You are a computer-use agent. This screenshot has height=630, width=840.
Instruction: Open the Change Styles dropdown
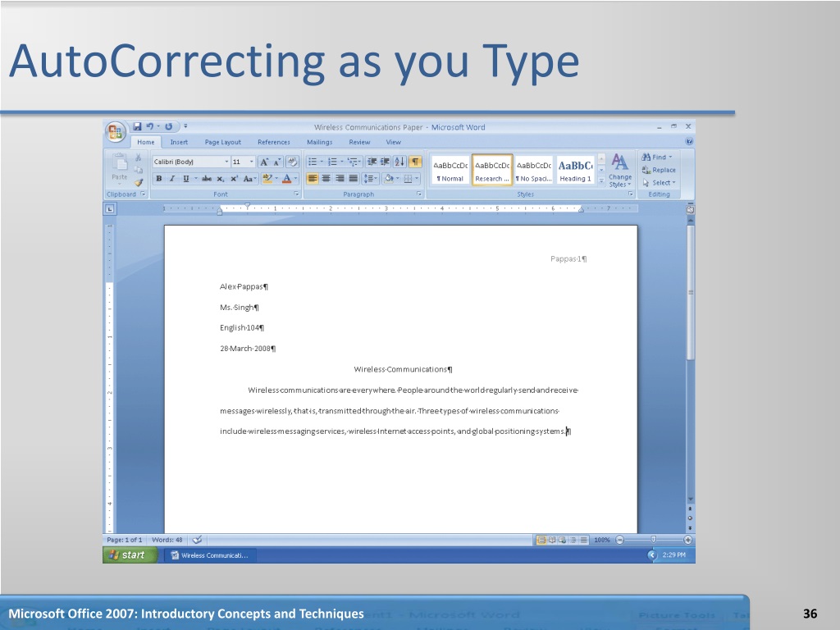(x=620, y=171)
